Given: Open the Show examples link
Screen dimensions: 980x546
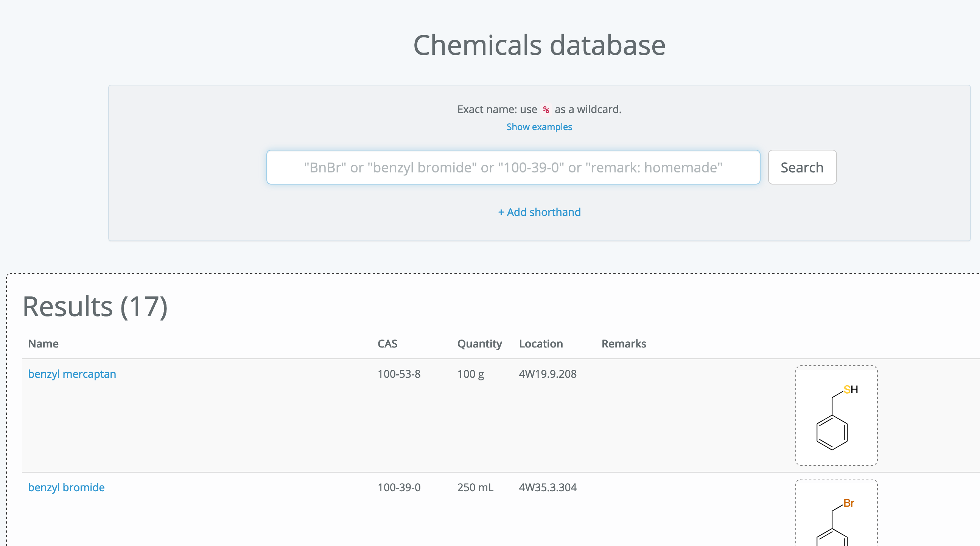Looking at the screenshot, I should (x=539, y=127).
